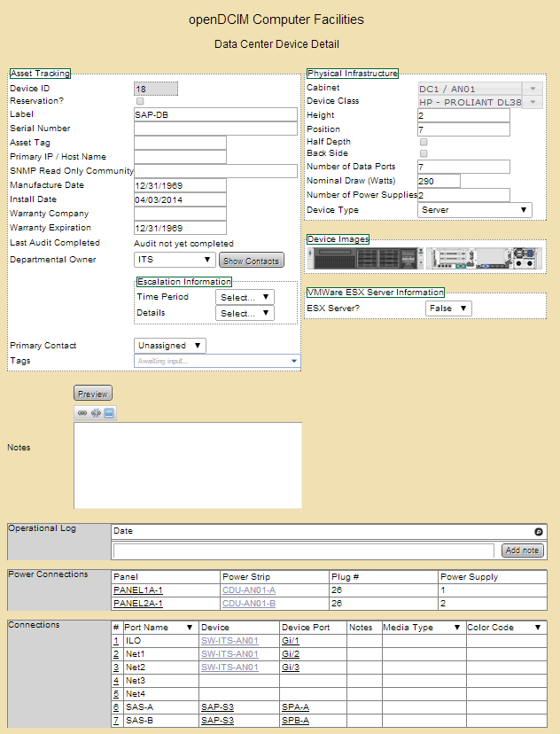Open the PANEL1A-1 panel link

click(137, 590)
